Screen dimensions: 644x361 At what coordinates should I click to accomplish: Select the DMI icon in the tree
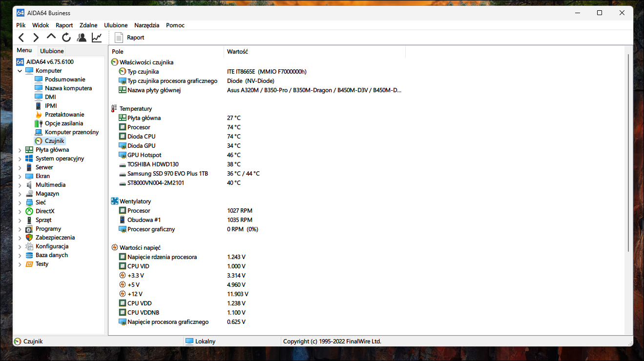click(x=39, y=97)
